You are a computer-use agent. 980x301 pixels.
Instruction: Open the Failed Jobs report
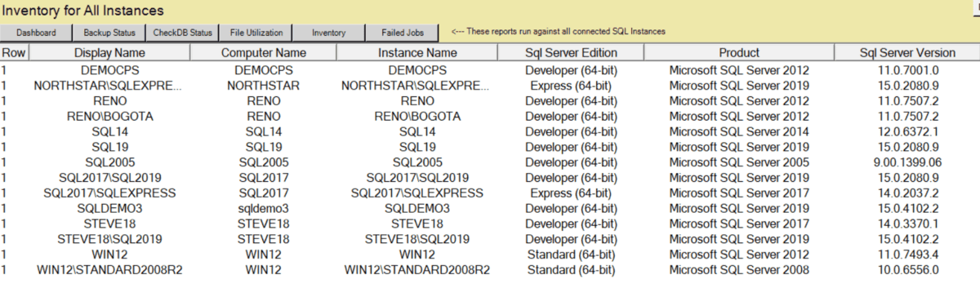pyautogui.click(x=402, y=33)
